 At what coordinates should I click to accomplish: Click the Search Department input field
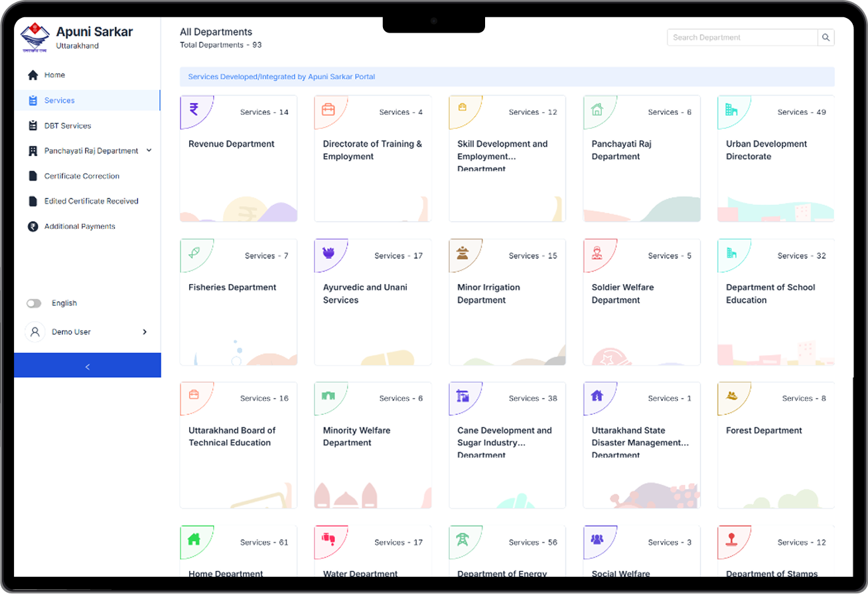(x=742, y=38)
